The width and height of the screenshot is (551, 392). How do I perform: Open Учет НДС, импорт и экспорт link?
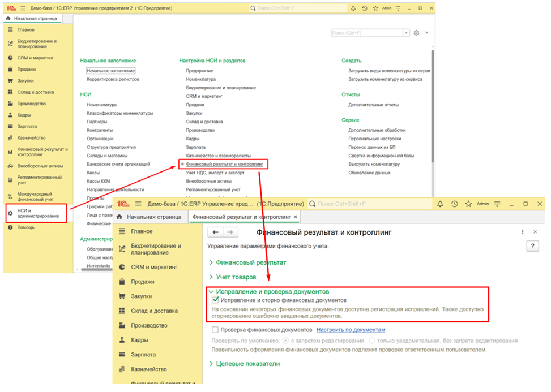[215, 173]
